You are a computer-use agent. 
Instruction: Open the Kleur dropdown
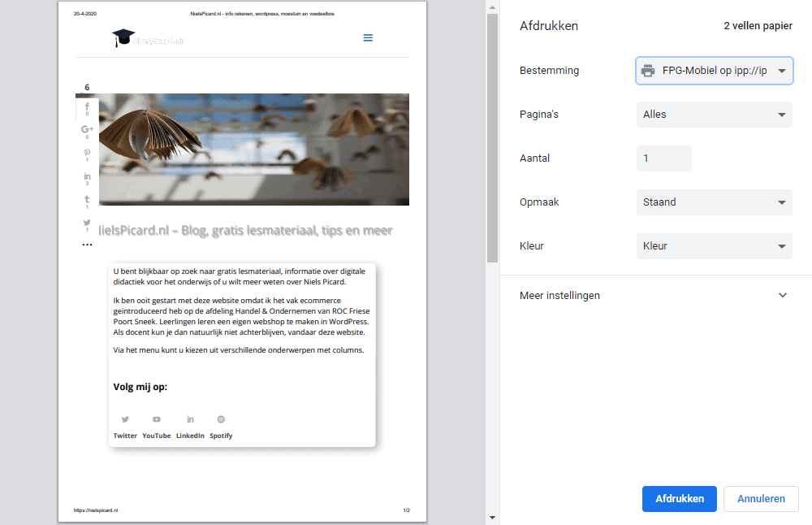714,245
